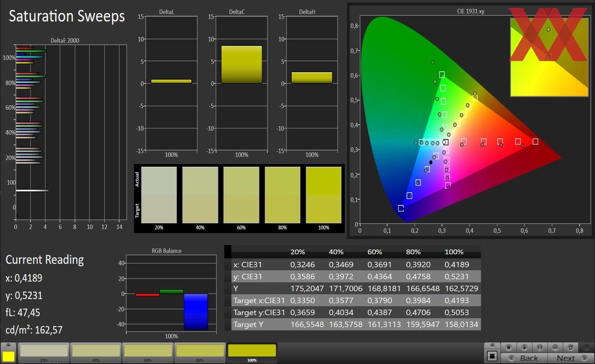The image size is (595, 364).
Task: Click the 80% Actual/Target comparison patch
Action: tap(282, 195)
